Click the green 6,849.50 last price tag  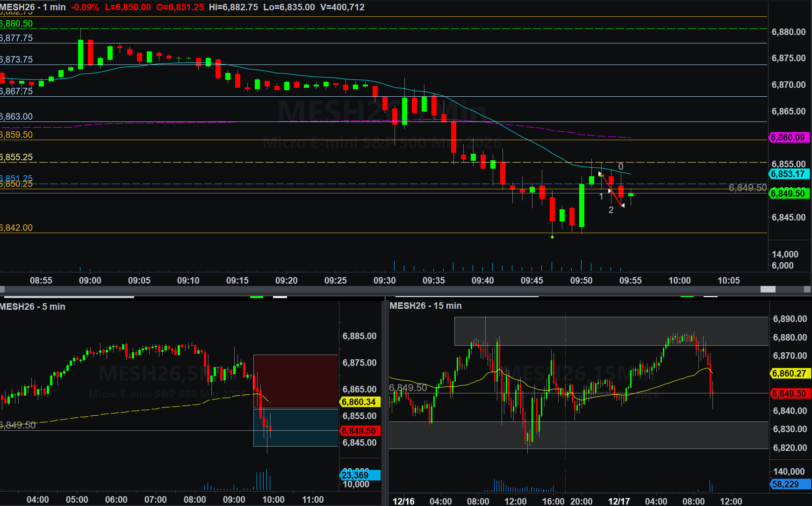[x=789, y=193]
